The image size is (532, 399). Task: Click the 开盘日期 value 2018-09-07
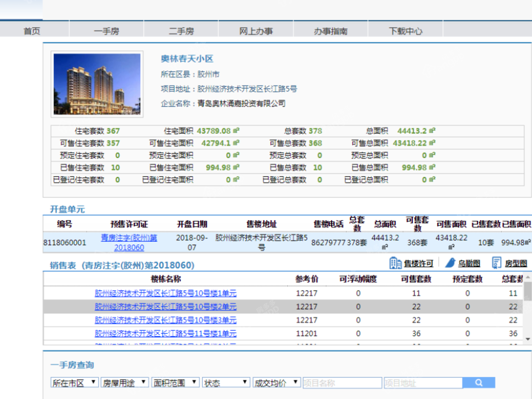192,243
